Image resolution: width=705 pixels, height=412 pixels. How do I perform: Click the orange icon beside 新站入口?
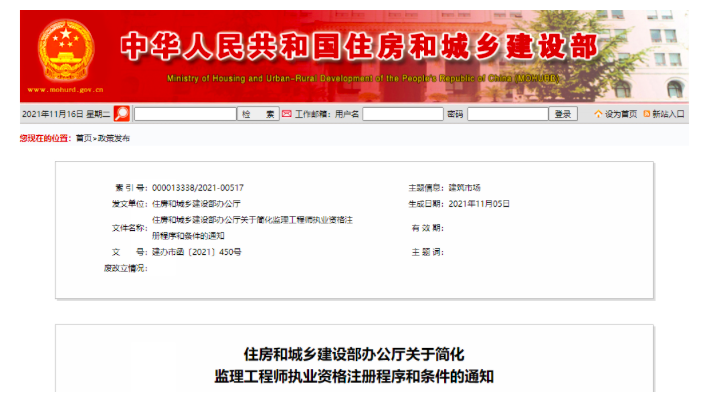point(647,114)
